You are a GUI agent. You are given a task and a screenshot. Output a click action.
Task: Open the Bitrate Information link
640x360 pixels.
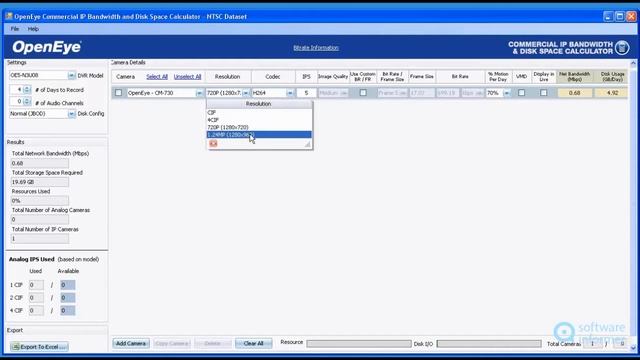tap(316, 48)
